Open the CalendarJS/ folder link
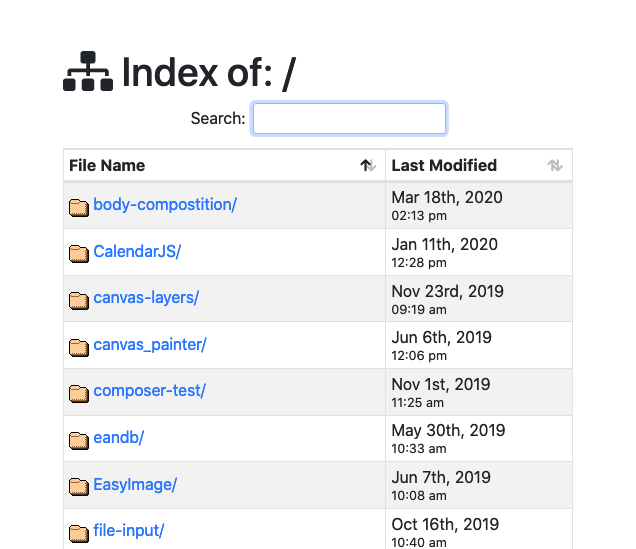The width and height of the screenshot is (636, 549). point(137,251)
